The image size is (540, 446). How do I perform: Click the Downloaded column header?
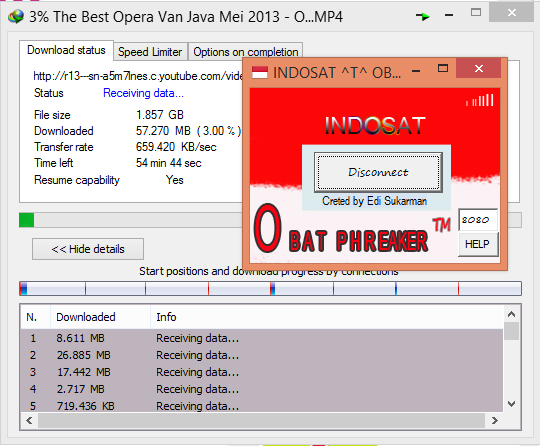tap(101, 317)
